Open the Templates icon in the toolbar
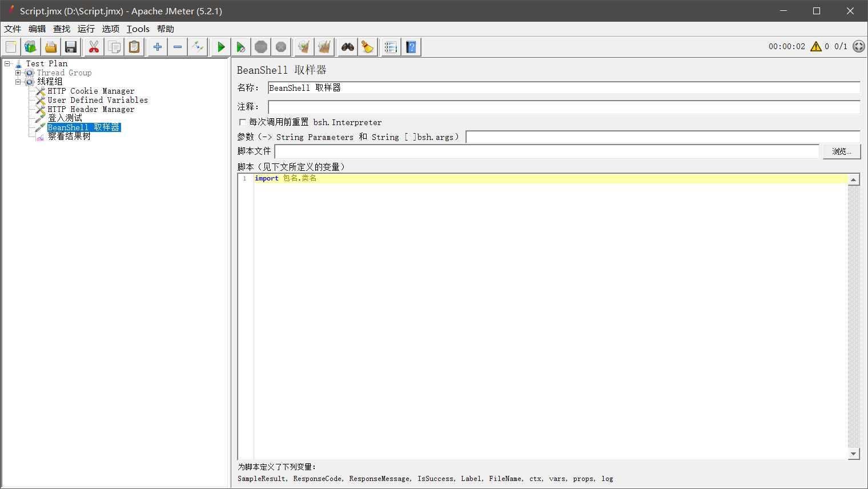The image size is (868, 489). pos(30,47)
